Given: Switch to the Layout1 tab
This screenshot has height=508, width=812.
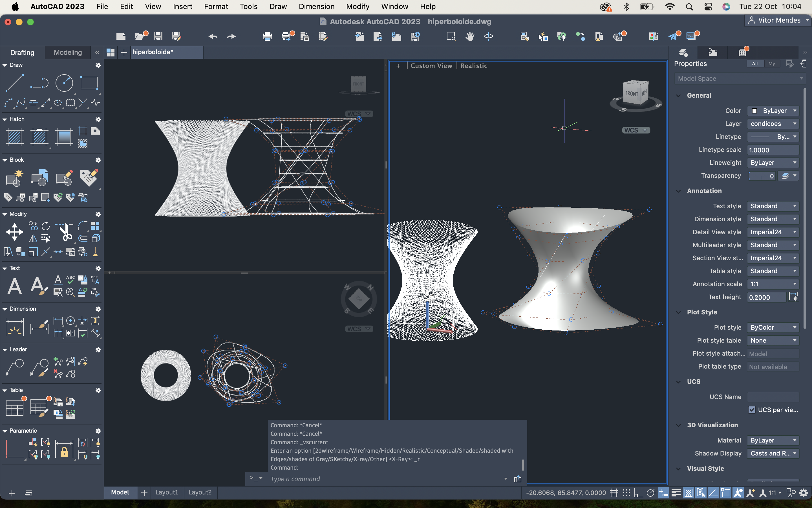Looking at the screenshot, I should pos(167,492).
